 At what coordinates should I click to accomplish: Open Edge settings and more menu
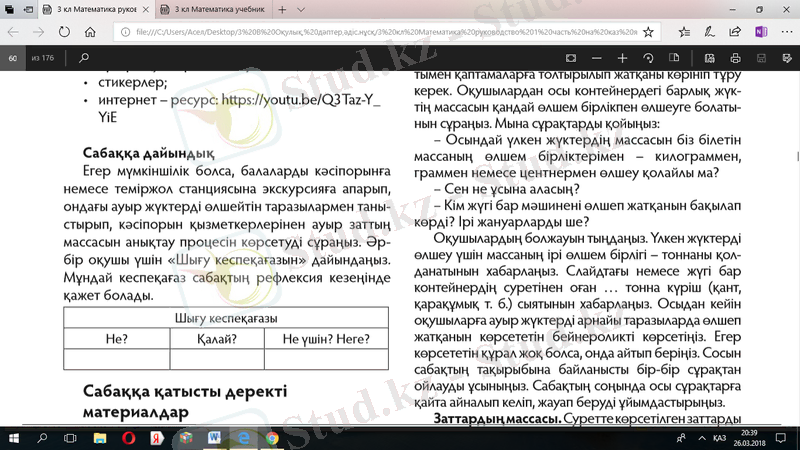tap(785, 33)
